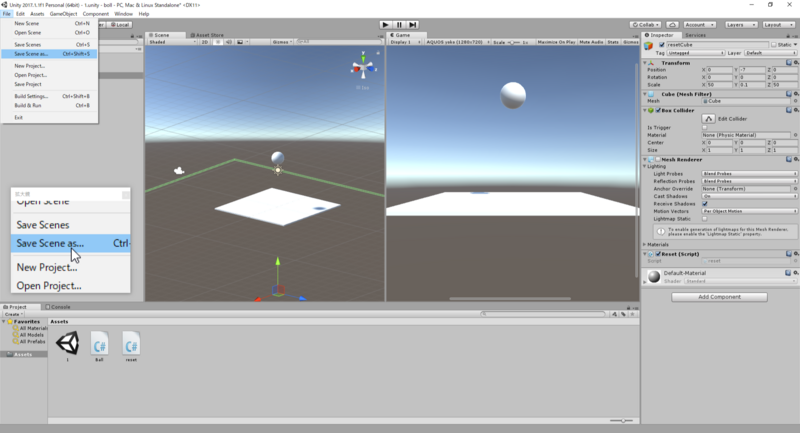This screenshot has height=433, width=800.
Task: Toggle the Box Collider enabled checkbox
Action: (x=658, y=110)
